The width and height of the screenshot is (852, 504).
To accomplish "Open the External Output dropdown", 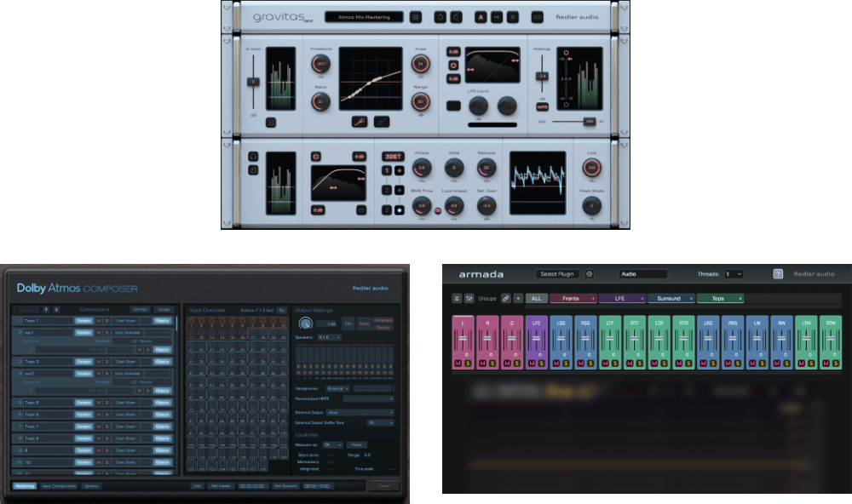I will point(360,413).
